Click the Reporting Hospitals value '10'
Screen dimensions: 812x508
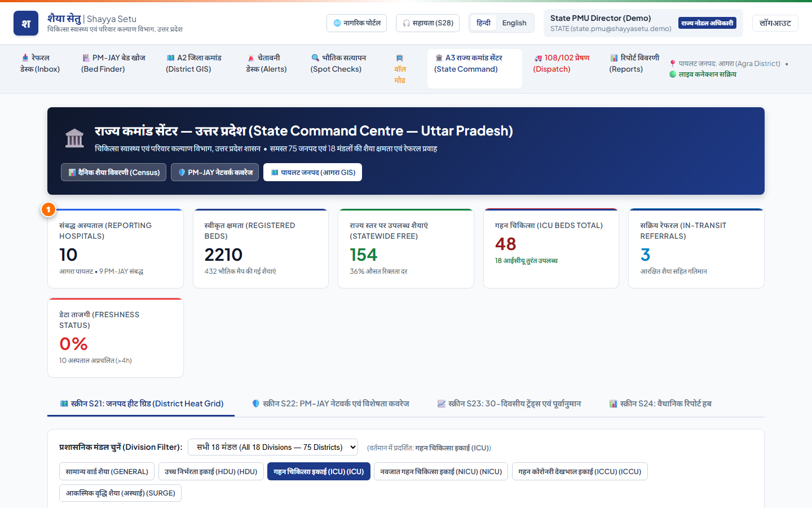click(68, 255)
